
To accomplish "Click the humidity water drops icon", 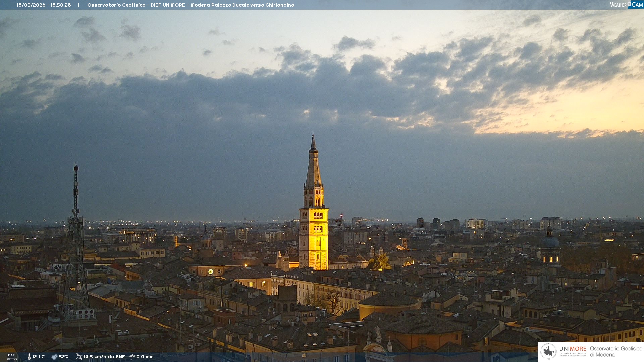I will tap(54, 357).
